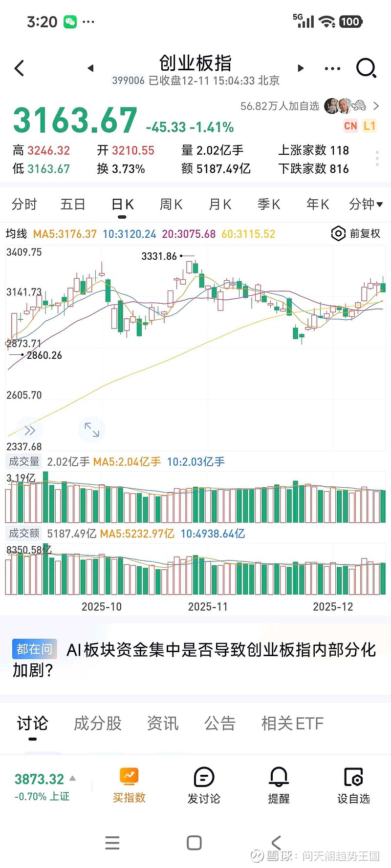The height and width of the screenshot is (868, 391).
Task: Tap the 买指数 buy index icon
Action: [129, 785]
